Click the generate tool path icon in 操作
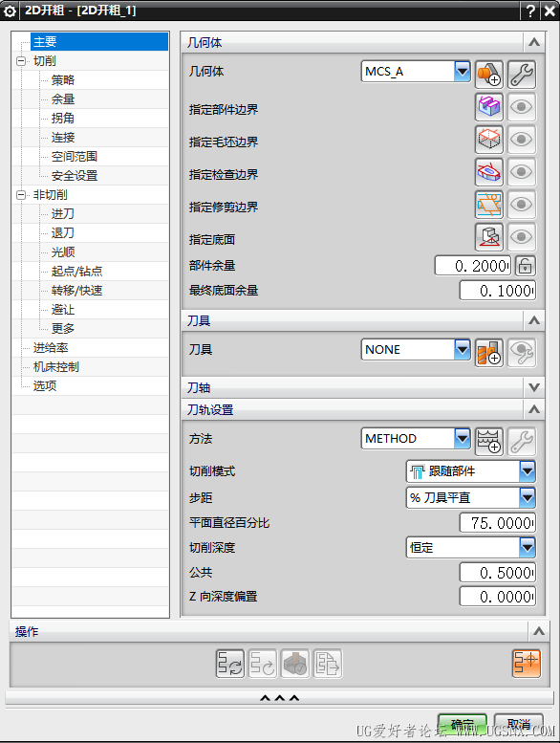Viewport: 560px width, 743px height. click(230, 663)
